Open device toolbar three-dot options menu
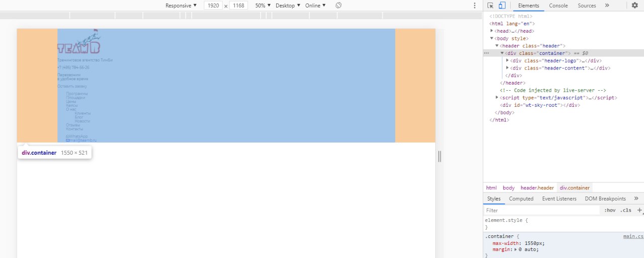 click(474, 6)
